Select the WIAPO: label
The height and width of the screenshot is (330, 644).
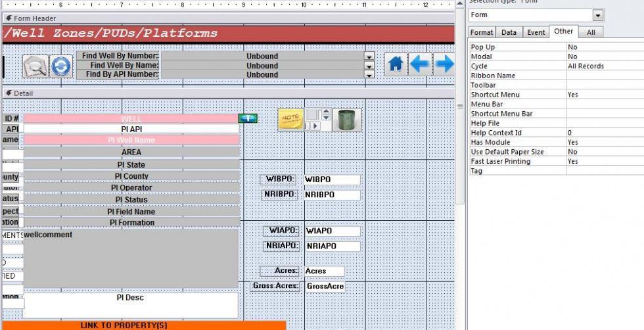click(x=281, y=231)
